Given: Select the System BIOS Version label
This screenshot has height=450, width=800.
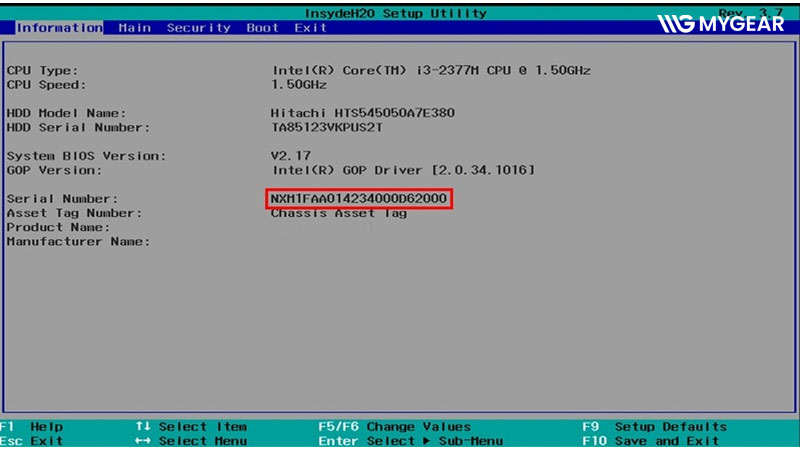Looking at the screenshot, I should [x=87, y=156].
